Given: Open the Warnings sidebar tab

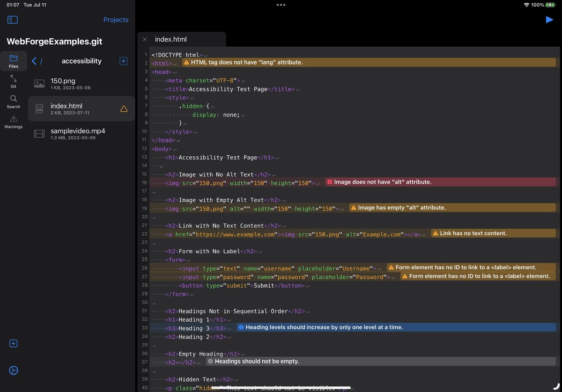Looking at the screenshot, I should pos(14,122).
